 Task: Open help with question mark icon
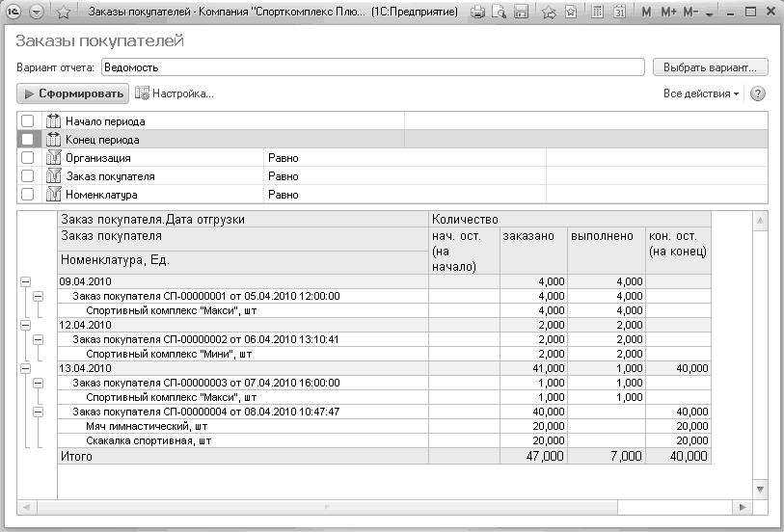tap(758, 93)
